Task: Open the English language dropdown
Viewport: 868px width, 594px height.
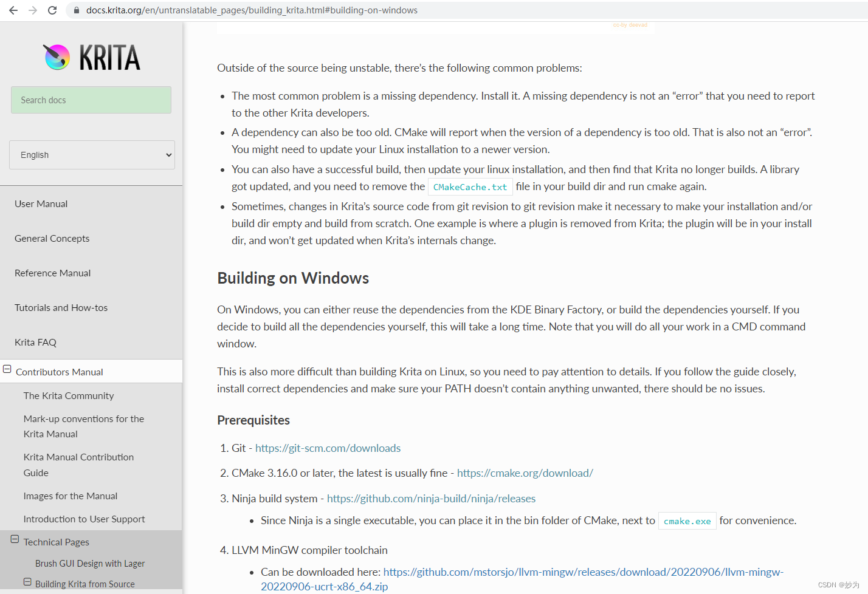Action: (x=92, y=155)
